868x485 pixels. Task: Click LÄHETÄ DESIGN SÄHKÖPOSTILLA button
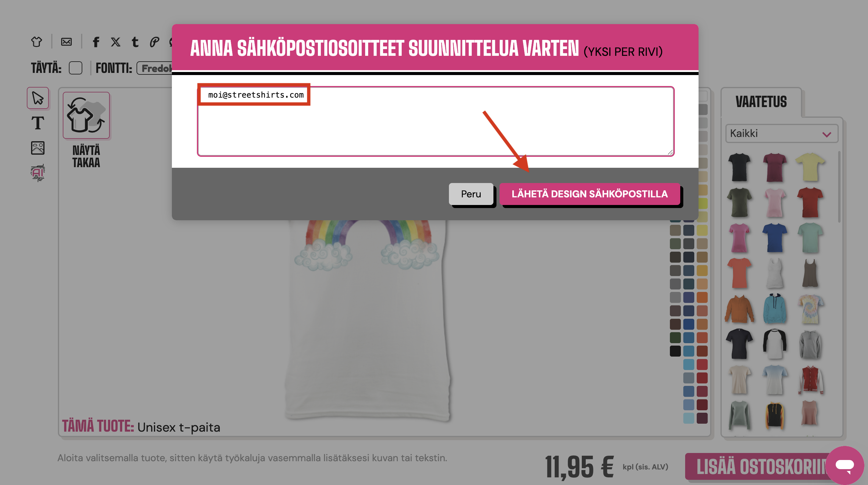coord(589,194)
